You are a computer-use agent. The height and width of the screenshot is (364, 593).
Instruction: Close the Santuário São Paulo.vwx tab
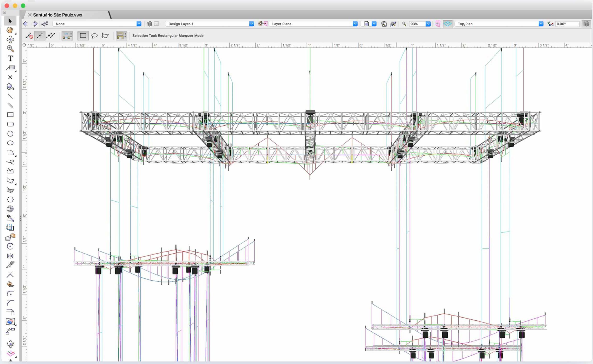click(30, 15)
